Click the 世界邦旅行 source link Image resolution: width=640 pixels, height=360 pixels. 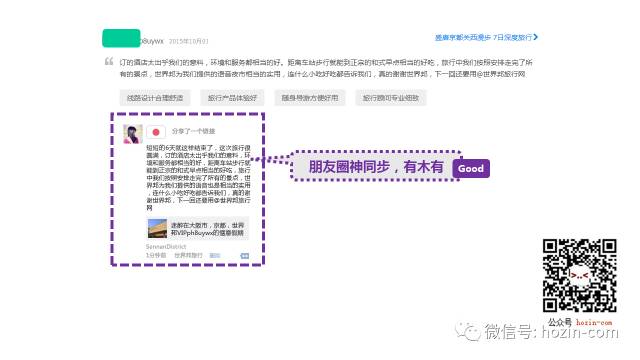(x=189, y=256)
